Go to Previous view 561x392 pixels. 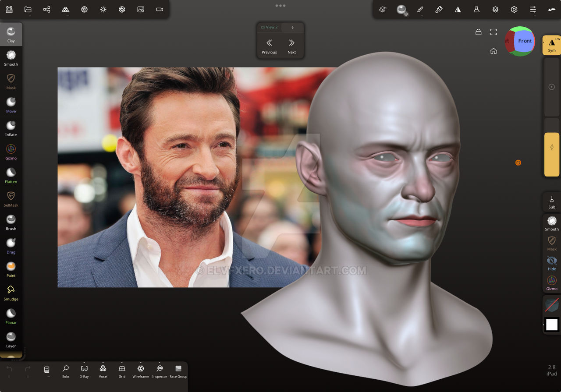pos(269,46)
